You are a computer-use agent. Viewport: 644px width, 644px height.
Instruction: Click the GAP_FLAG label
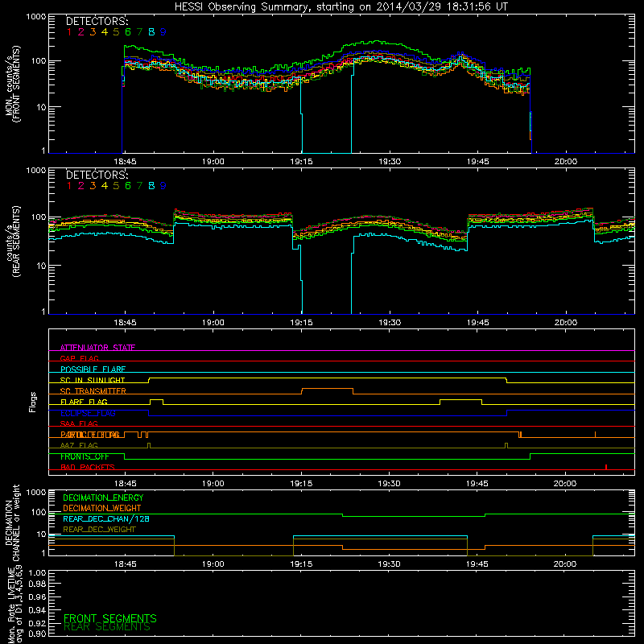[79, 358]
